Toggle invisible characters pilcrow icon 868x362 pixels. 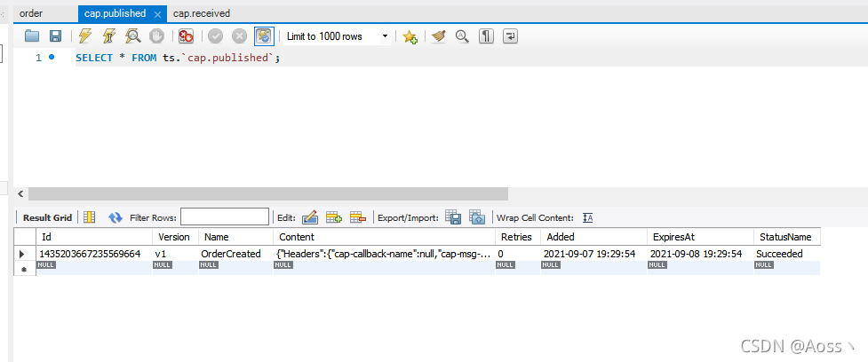[x=486, y=36]
